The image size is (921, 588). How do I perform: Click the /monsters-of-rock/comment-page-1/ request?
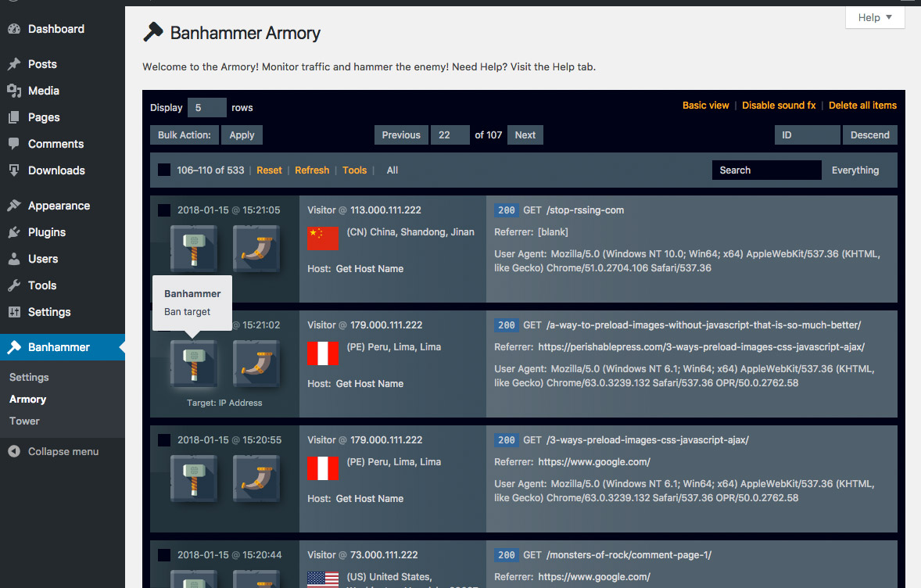coord(629,555)
